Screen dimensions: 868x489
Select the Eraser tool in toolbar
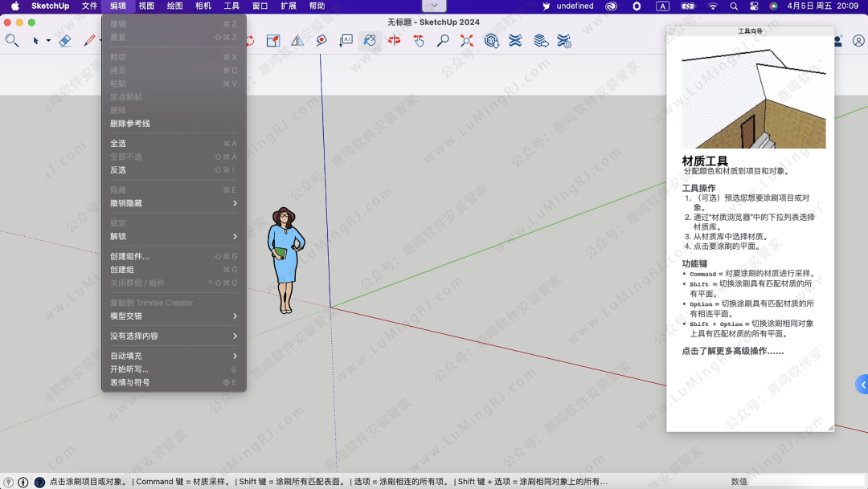66,40
